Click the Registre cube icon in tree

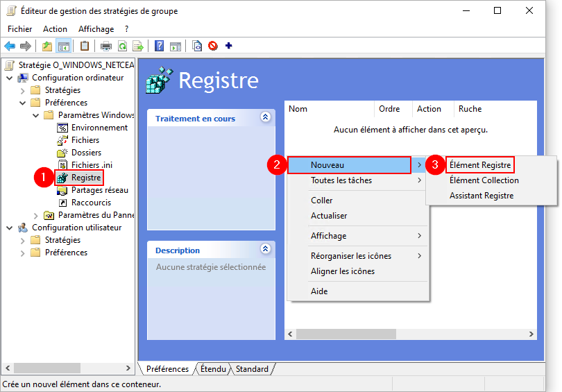pyautogui.click(x=62, y=178)
